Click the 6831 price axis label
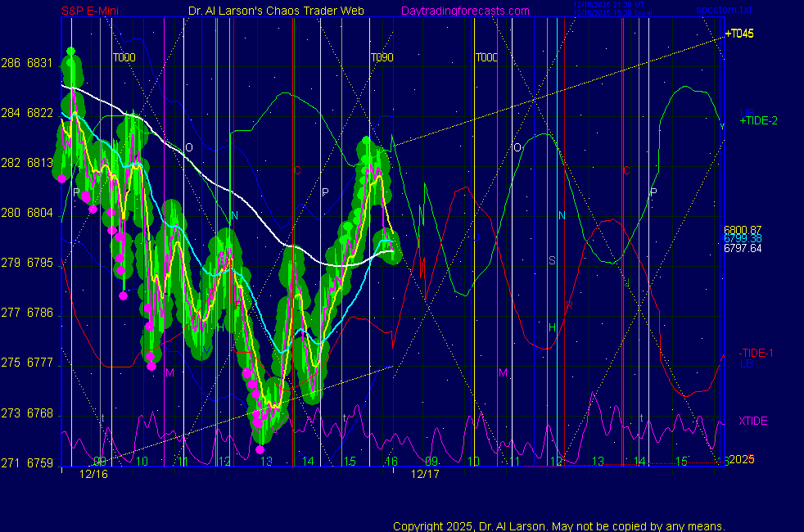This screenshot has height=532, width=804. (x=39, y=63)
